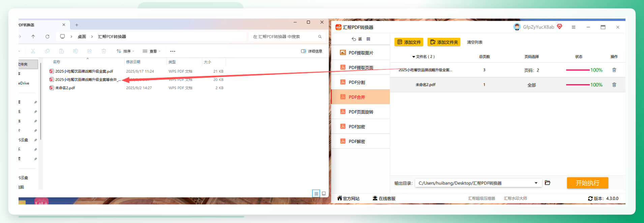Open the PDF Encrypt tab
Image resolution: width=644 pixels, height=223 pixels.
point(360,127)
